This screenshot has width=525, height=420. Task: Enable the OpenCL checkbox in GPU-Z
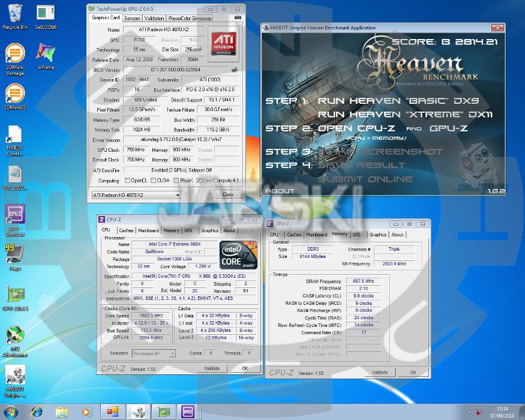coord(127,180)
